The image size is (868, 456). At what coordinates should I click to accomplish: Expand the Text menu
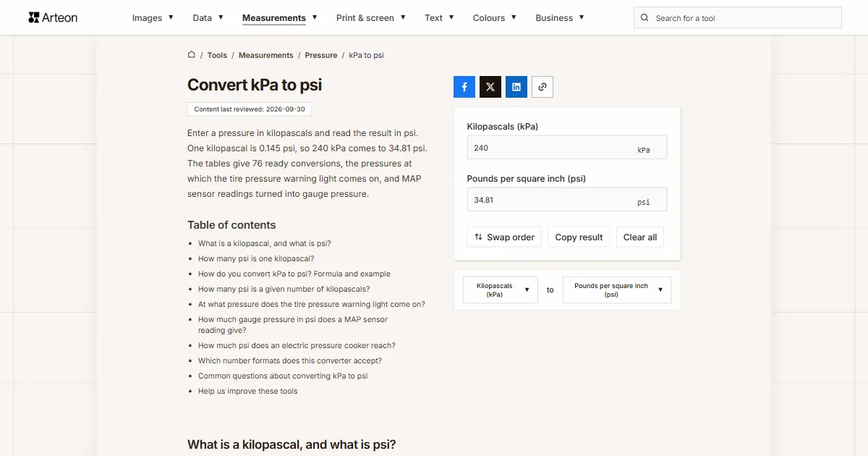point(439,18)
